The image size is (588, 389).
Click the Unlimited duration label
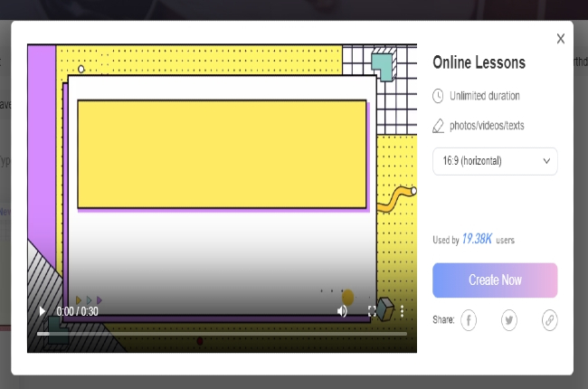tap(484, 96)
